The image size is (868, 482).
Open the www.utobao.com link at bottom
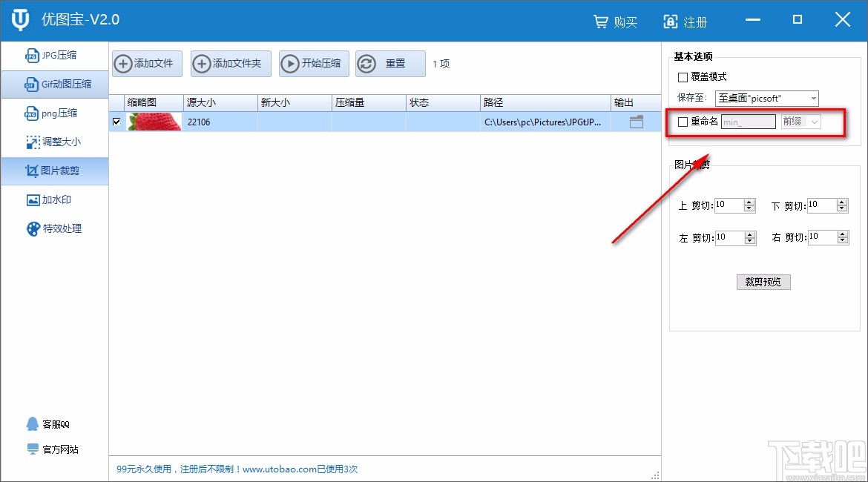tap(279, 469)
